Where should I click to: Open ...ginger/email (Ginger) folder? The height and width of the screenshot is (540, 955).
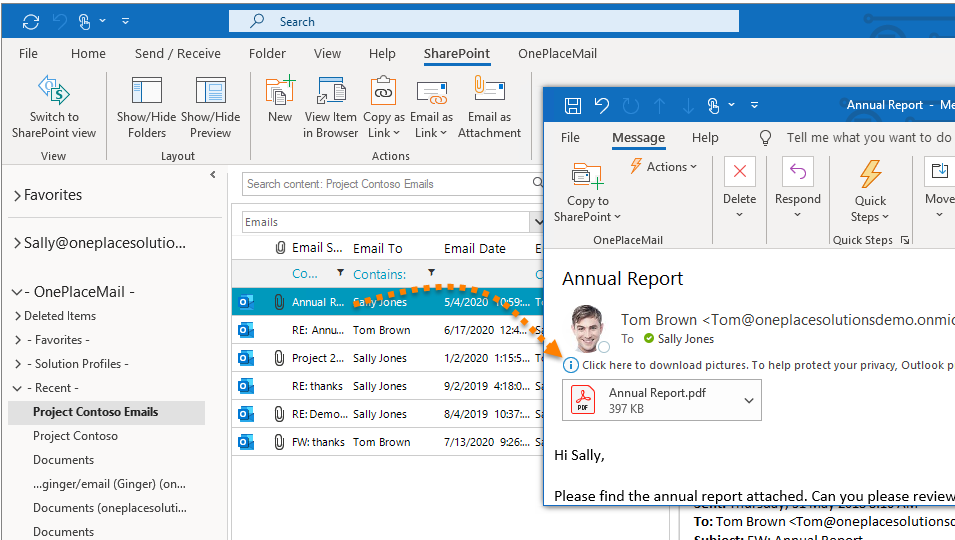110,484
